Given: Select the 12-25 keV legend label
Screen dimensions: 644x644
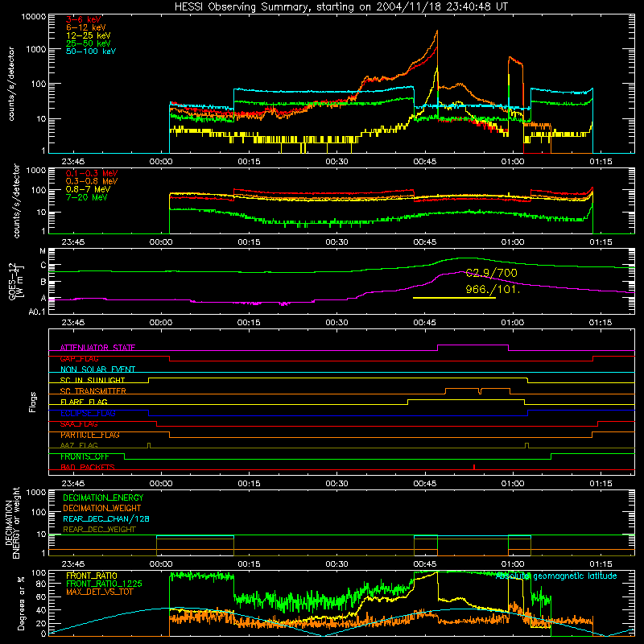Looking at the screenshot, I should coord(89,35).
